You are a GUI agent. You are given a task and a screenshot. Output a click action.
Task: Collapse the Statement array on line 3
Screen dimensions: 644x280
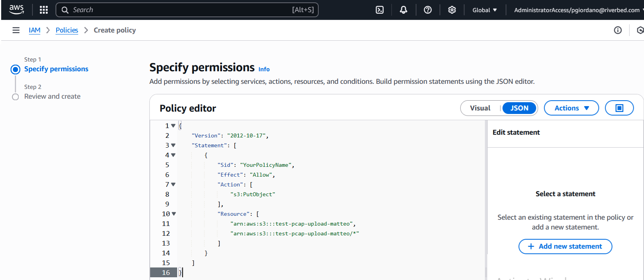tap(173, 145)
